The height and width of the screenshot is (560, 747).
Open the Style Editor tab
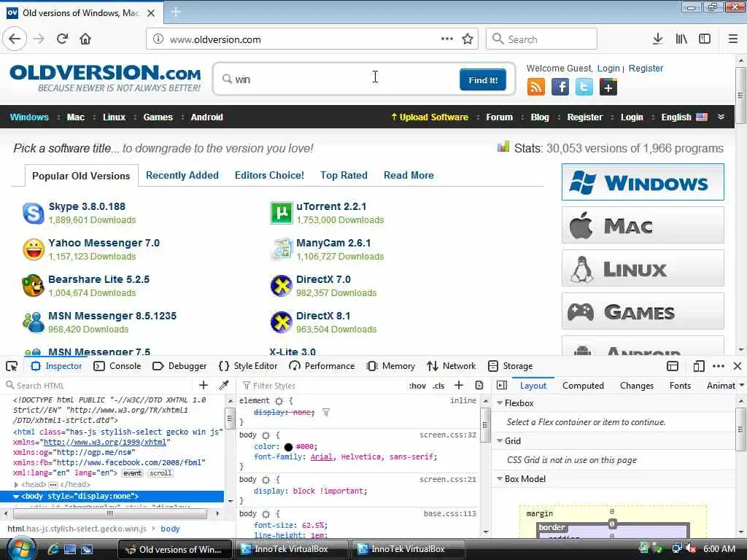pyautogui.click(x=248, y=366)
